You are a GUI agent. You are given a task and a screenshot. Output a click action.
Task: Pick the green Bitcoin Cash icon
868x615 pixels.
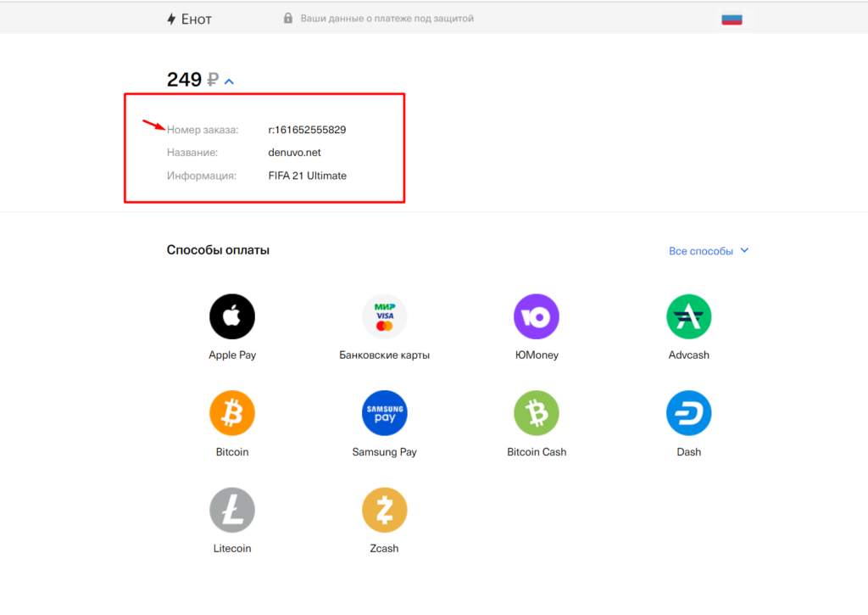pos(536,413)
